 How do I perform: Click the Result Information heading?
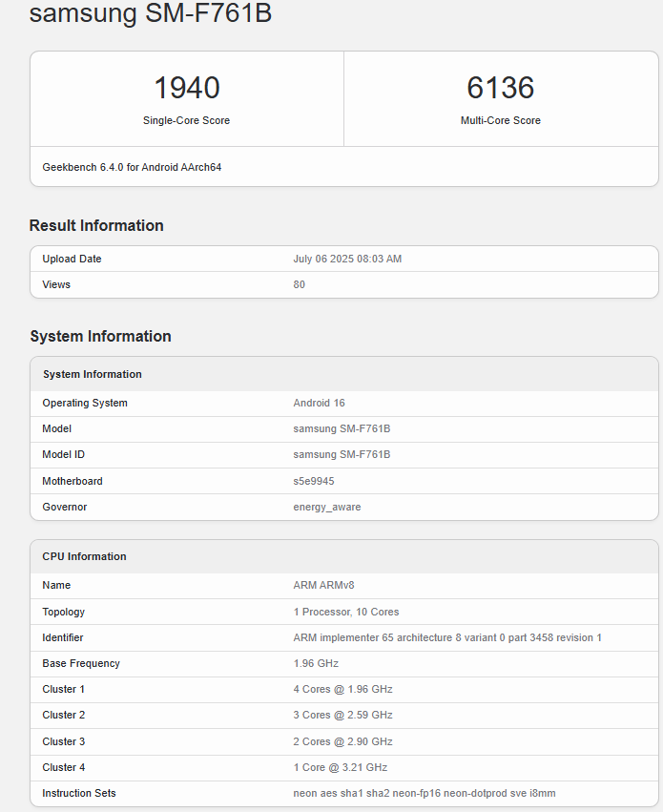point(96,226)
